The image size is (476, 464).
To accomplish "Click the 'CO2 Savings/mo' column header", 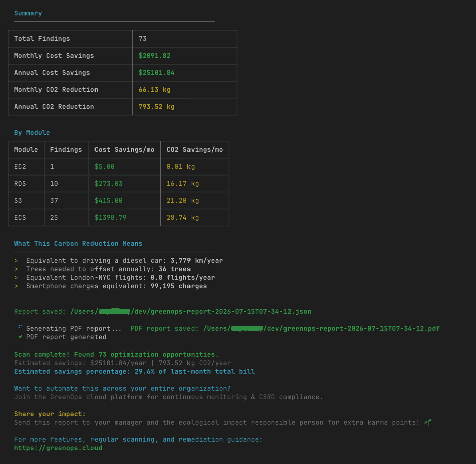I will pos(195,150).
